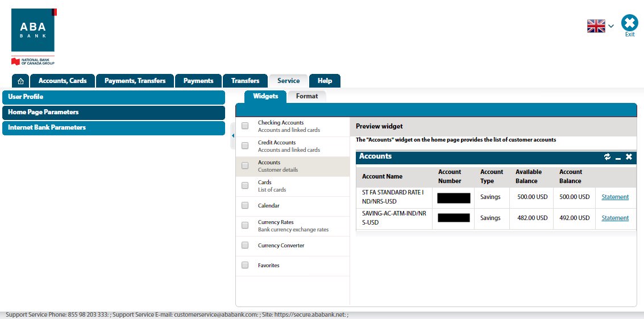Screen dimensions: 644x319
Task: Toggle the Favorites widget checkbox
Action: [245, 266]
